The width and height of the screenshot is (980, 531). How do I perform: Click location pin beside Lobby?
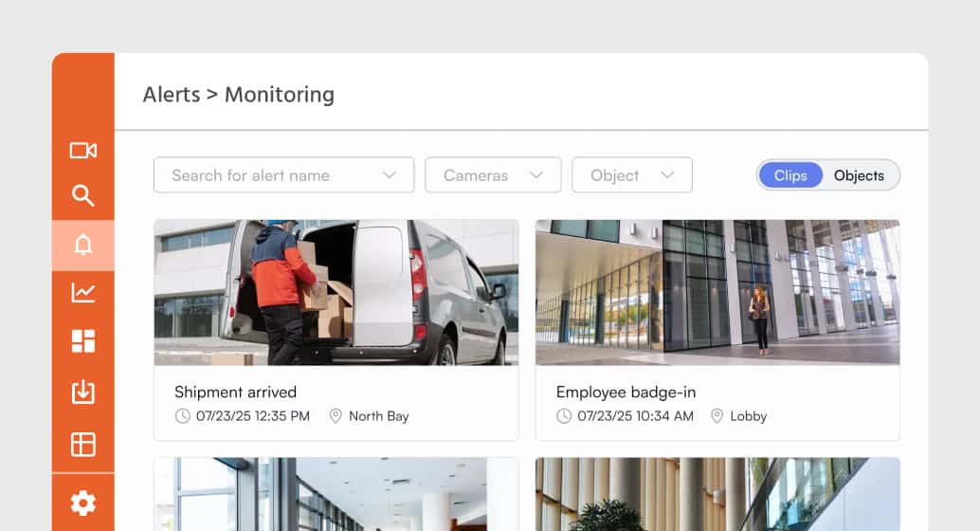click(717, 416)
